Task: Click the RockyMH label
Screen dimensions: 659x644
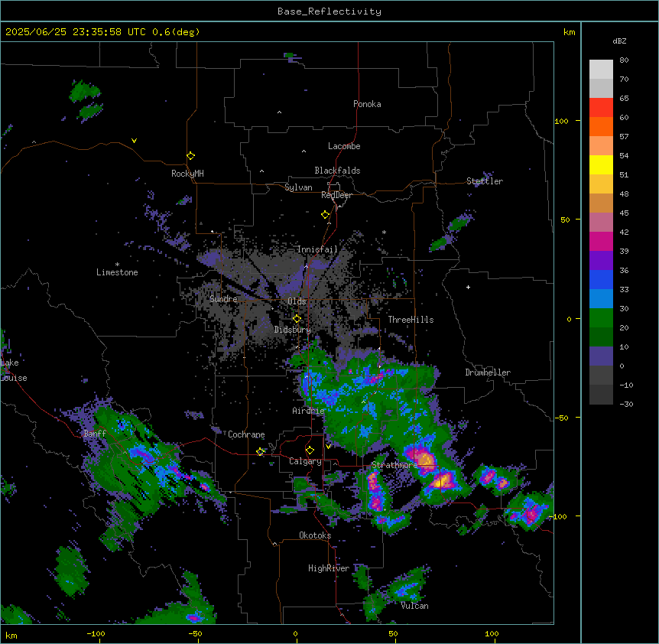Action: [187, 174]
